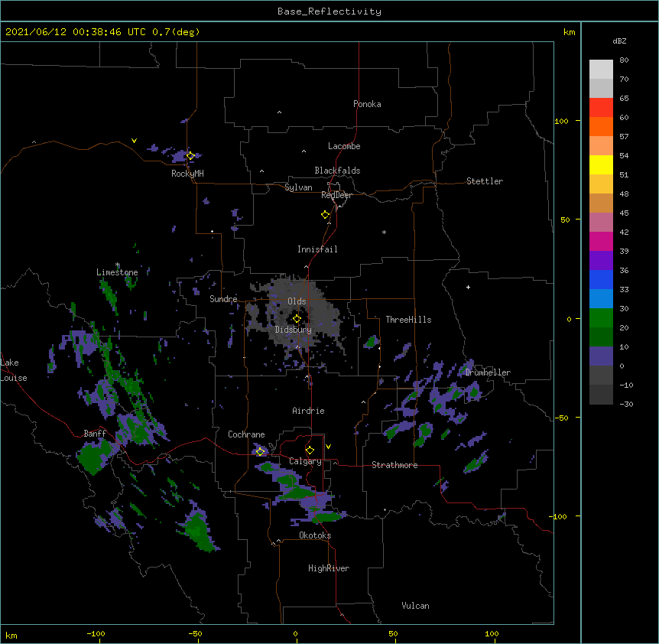Screen dimensions: 659x644
Task: Select the -50 tick label on the right vertical axis
Action: coord(561,418)
